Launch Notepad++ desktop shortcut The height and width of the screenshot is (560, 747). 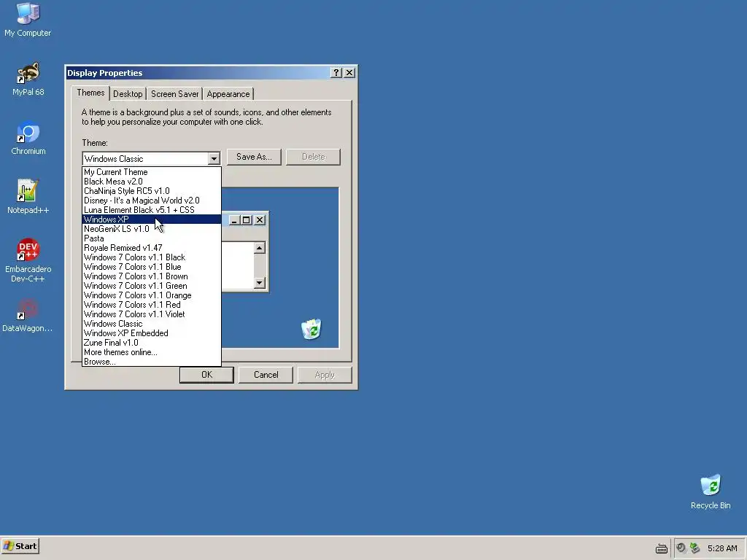[28, 197]
